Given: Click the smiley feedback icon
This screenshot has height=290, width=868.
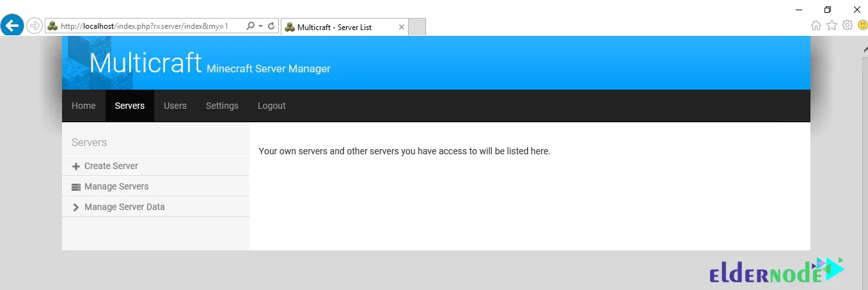Looking at the screenshot, I should [x=862, y=26].
